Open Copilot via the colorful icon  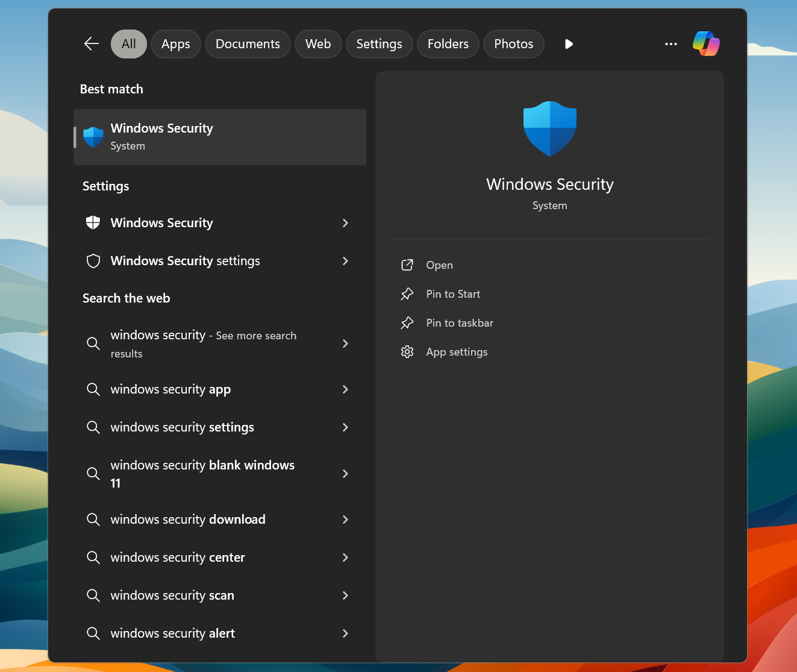point(706,44)
